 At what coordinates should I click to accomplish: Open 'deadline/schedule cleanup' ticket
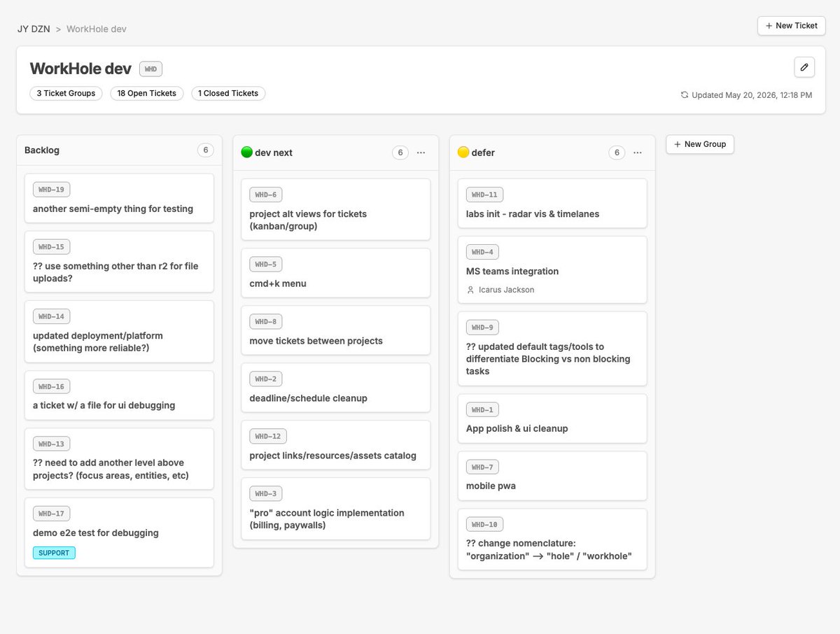click(x=335, y=388)
